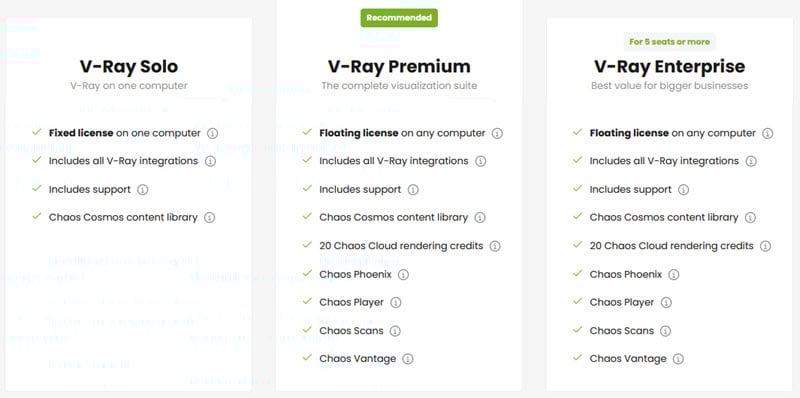This screenshot has width=800, height=398.
Task: Click the For 5 seats or more label
Action: (669, 42)
